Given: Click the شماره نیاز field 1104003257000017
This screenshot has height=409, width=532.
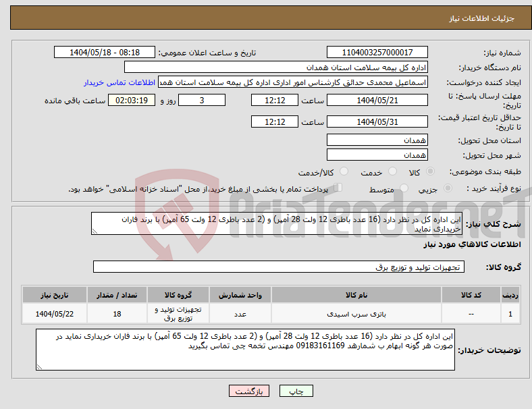Looking at the screenshot, I should pyautogui.click(x=377, y=52).
